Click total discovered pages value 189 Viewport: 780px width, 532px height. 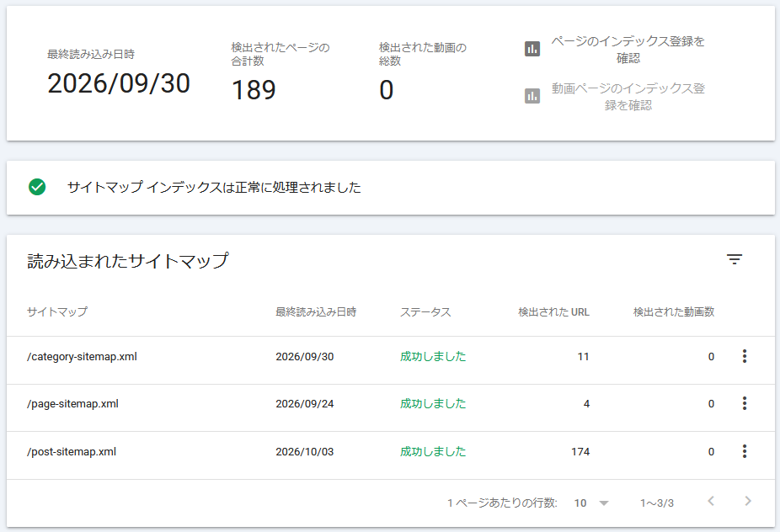click(254, 90)
